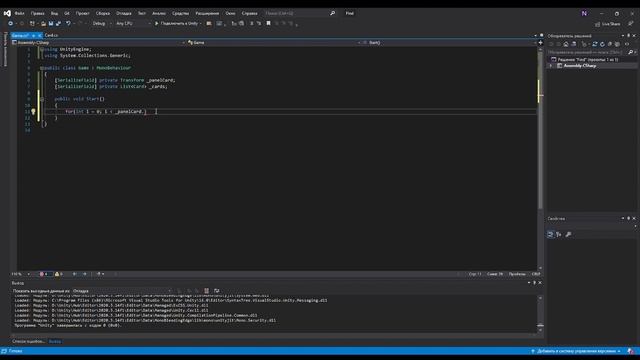Click the undo toolbar icon

pyautogui.click(x=68, y=24)
